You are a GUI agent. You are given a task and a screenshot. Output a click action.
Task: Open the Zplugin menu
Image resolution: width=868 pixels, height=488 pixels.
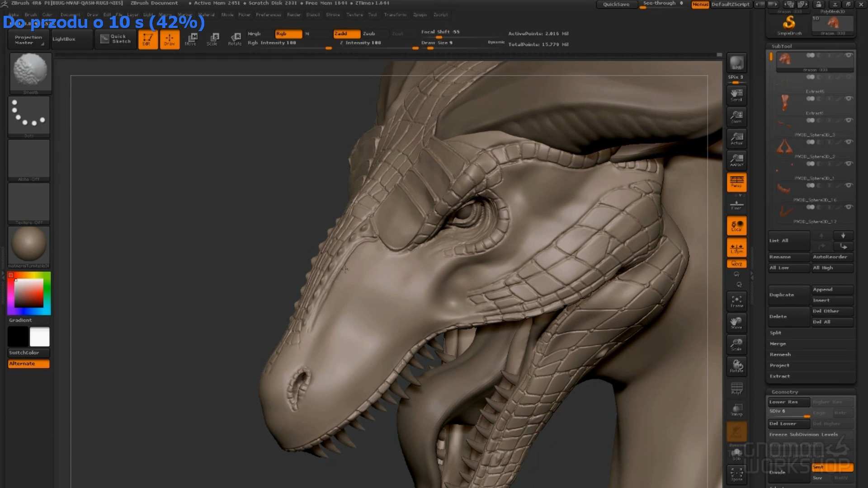coord(420,15)
